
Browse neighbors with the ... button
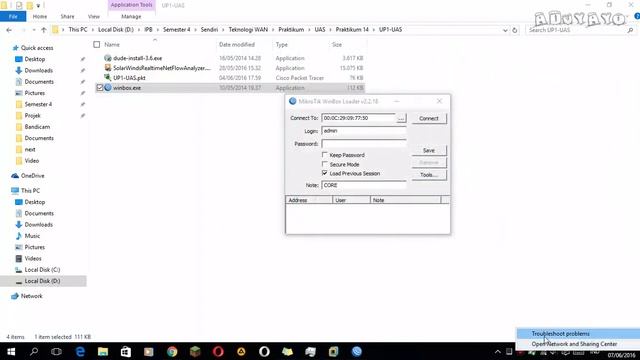tap(401, 118)
